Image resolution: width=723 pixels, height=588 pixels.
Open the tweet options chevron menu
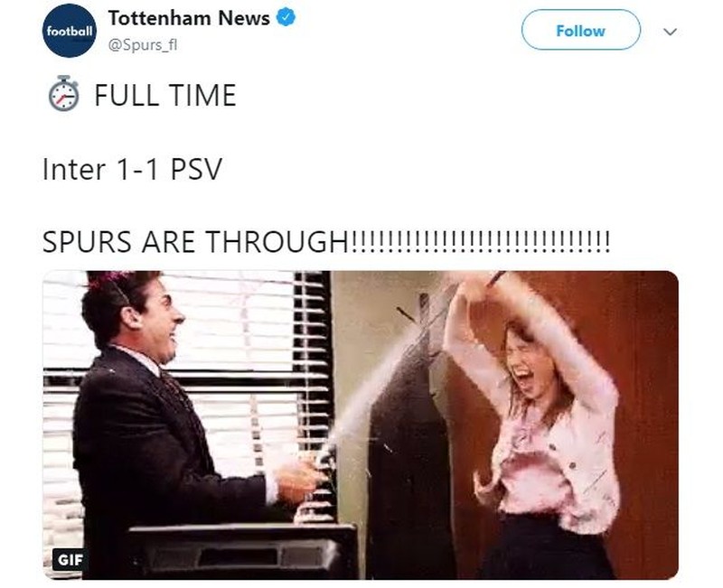(x=670, y=32)
